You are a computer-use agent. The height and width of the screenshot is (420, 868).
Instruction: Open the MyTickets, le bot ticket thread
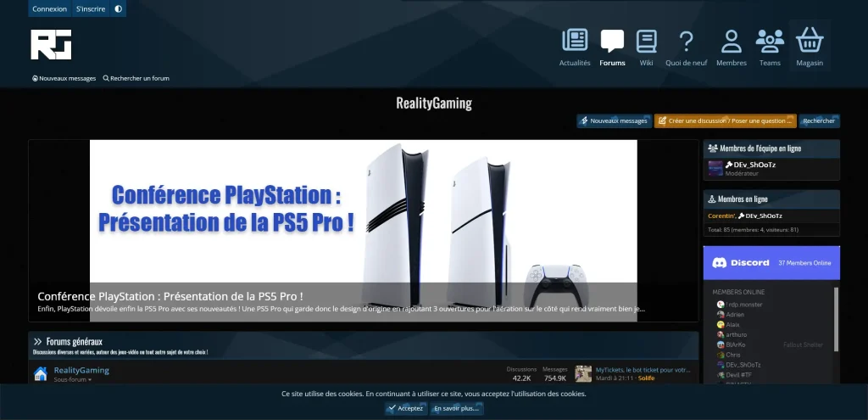[643, 370]
